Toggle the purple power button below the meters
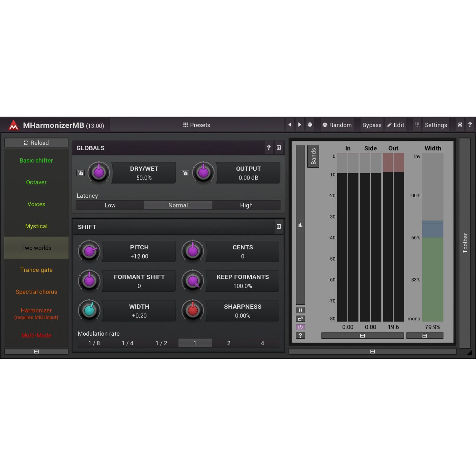 (300, 327)
